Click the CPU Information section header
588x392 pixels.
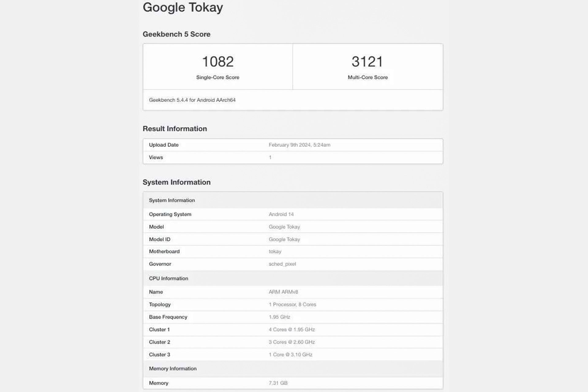168,278
